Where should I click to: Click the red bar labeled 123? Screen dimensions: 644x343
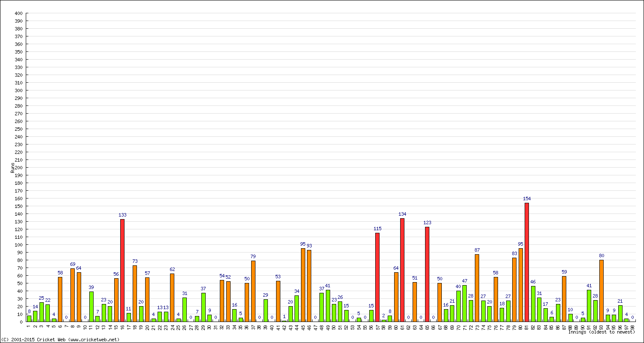click(427, 274)
